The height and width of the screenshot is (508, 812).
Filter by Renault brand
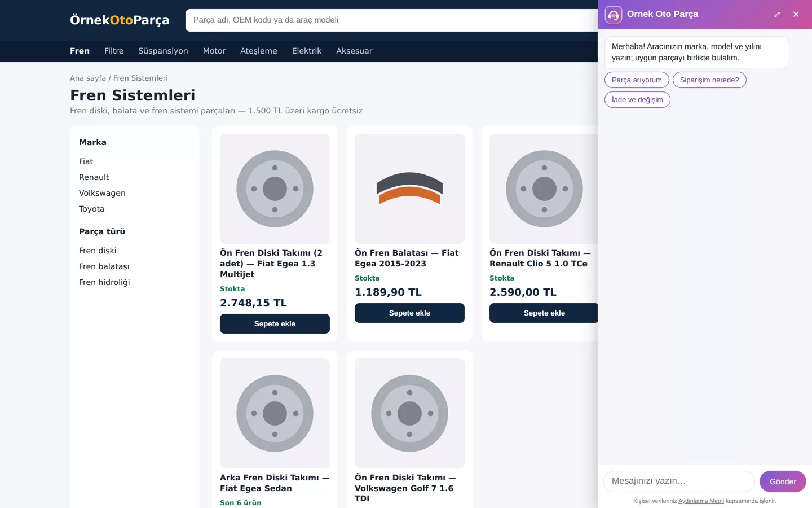pos(94,177)
